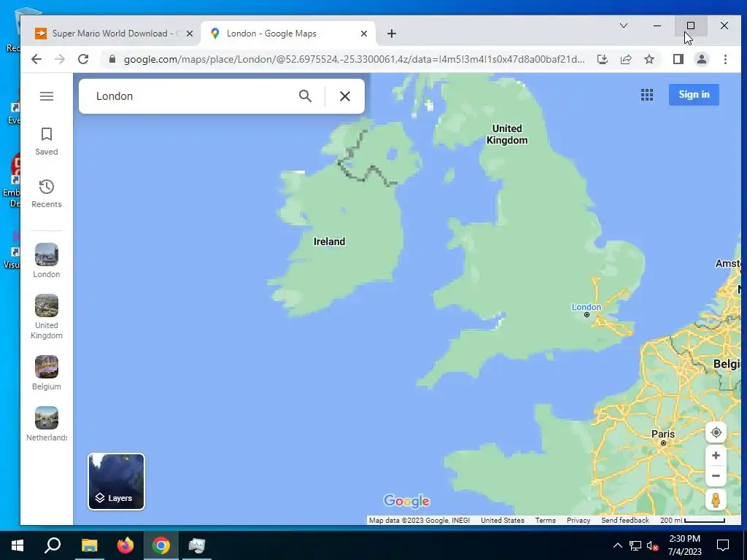Open the Terms link
Screen dimensions: 747x560
[x=545, y=521]
